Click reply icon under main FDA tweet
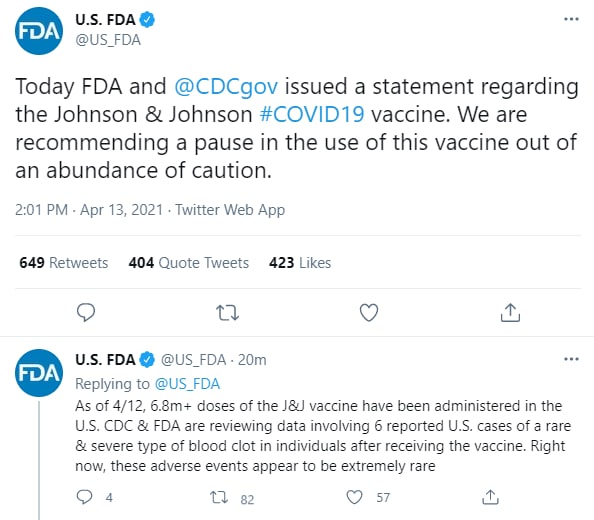This screenshot has height=520, width=594. coord(86,312)
